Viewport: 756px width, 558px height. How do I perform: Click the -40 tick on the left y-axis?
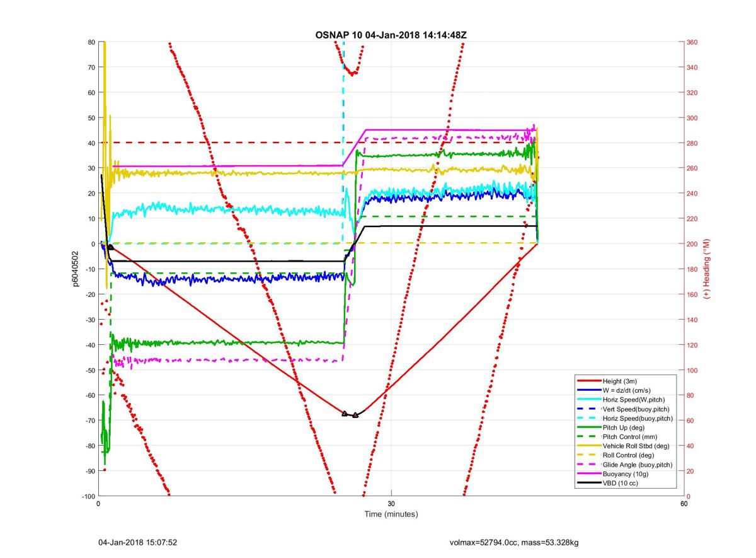tap(90, 345)
